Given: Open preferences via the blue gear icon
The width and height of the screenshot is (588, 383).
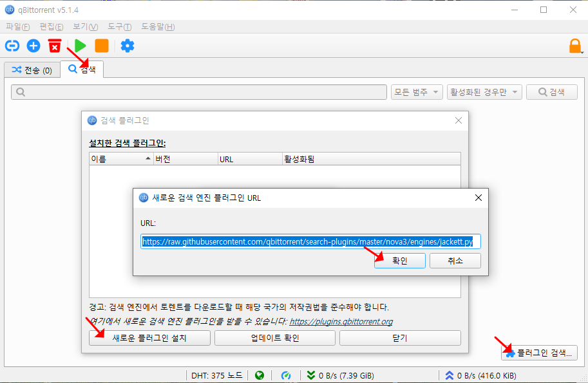Looking at the screenshot, I should click(x=128, y=46).
